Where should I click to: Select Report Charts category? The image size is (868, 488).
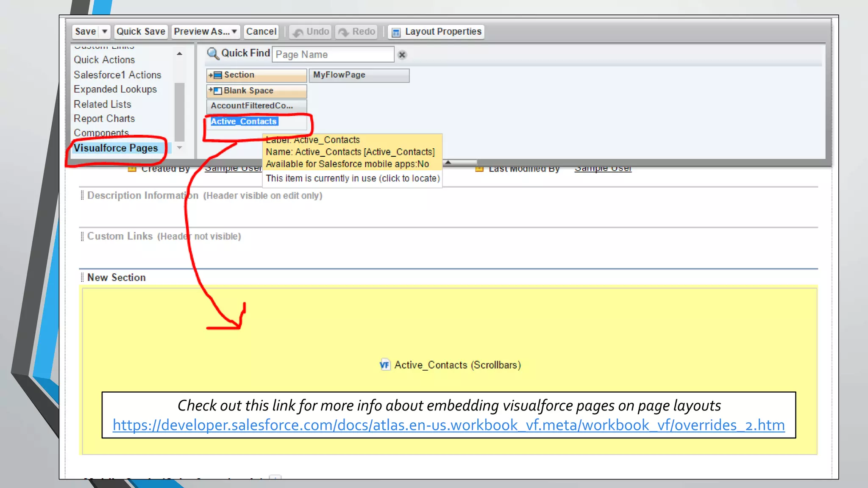pos(104,119)
